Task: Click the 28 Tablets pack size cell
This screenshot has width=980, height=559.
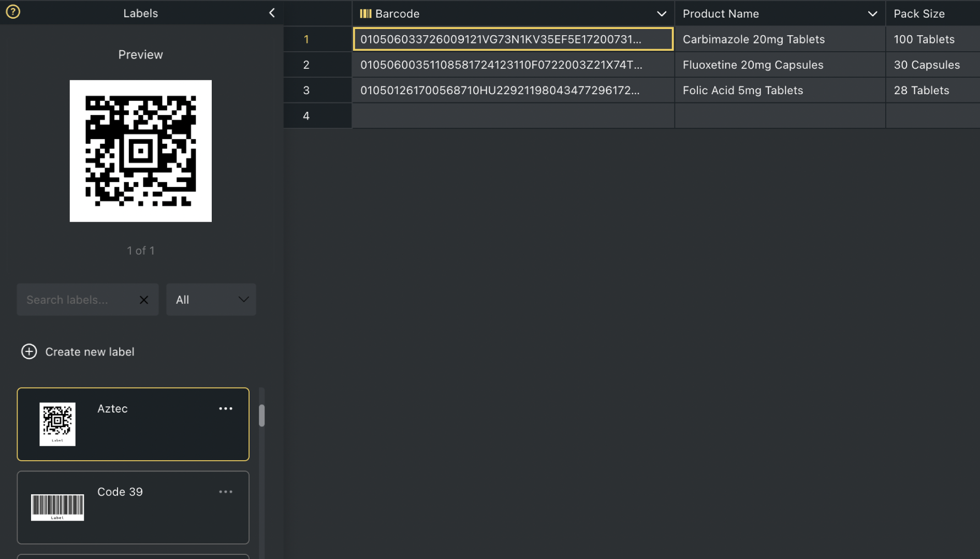Action: (932, 90)
